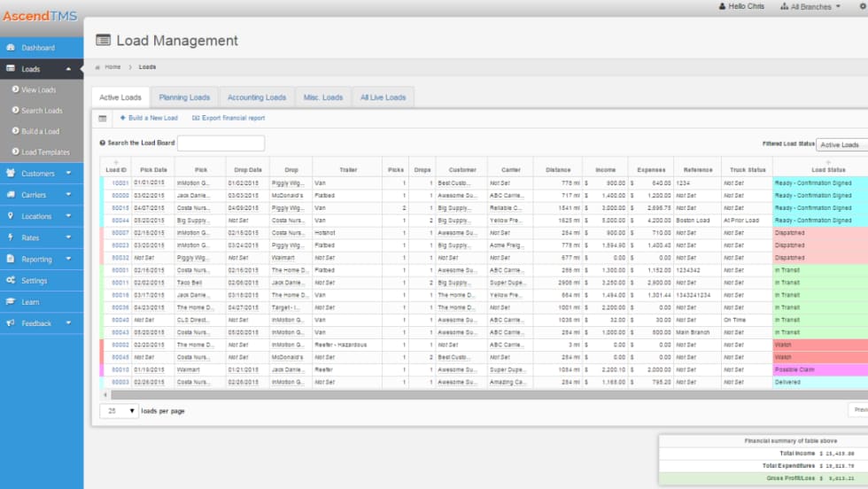The width and height of the screenshot is (868, 489).
Task: Open the All Branches dropdown
Action: point(810,6)
